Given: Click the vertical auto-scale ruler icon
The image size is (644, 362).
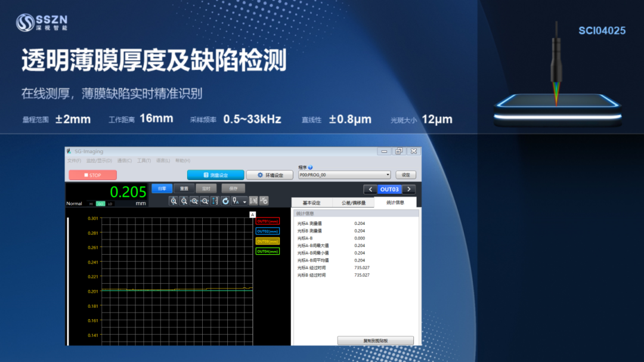Looking at the screenshot, I should point(215,201).
